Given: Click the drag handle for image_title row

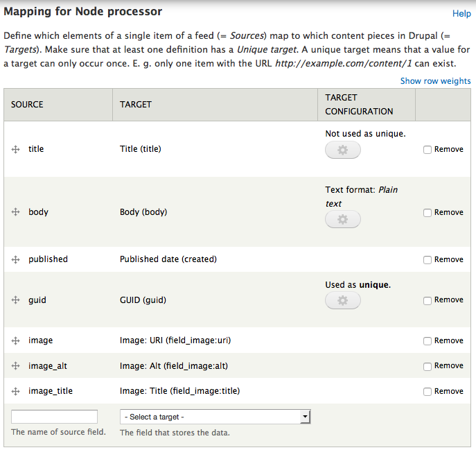Looking at the screenshot, I should 15,391.
